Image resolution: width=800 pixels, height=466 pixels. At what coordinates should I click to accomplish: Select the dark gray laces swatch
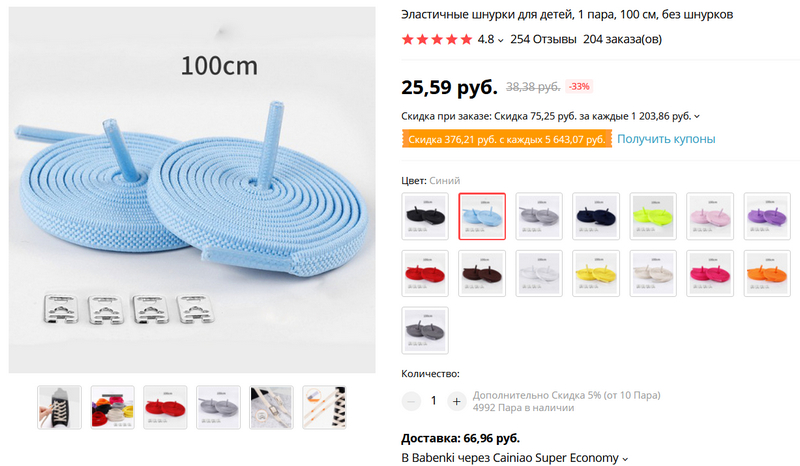425,330
